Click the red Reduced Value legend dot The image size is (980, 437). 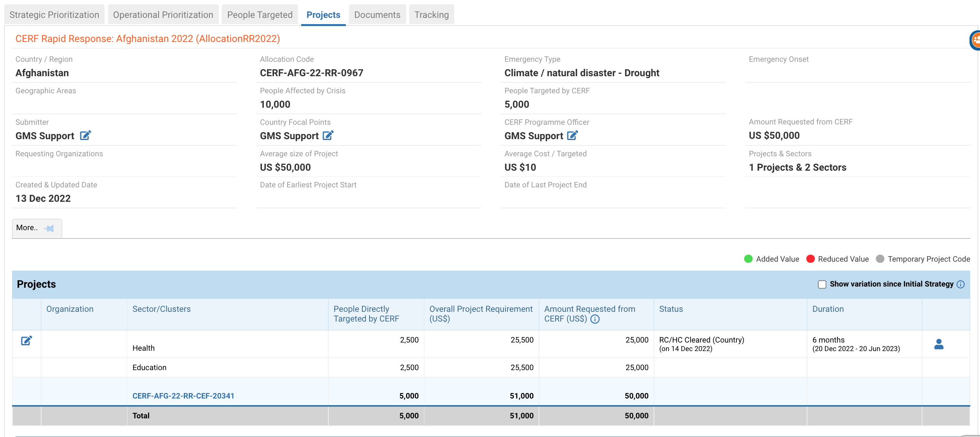pyautogui.click(x=810, y=259)
